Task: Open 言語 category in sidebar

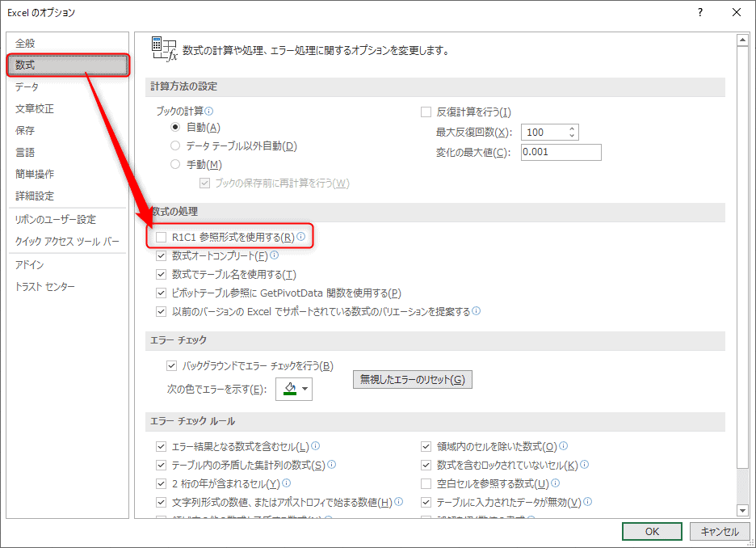Action: click(68, 153)
